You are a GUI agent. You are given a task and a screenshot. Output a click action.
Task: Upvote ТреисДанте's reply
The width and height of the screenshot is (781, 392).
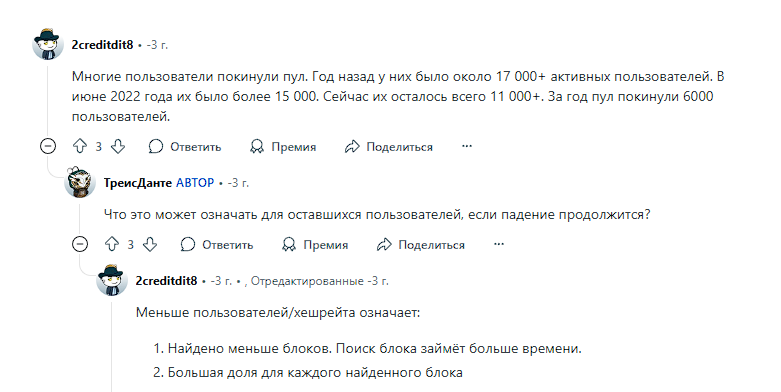click(x=112, y=245)
